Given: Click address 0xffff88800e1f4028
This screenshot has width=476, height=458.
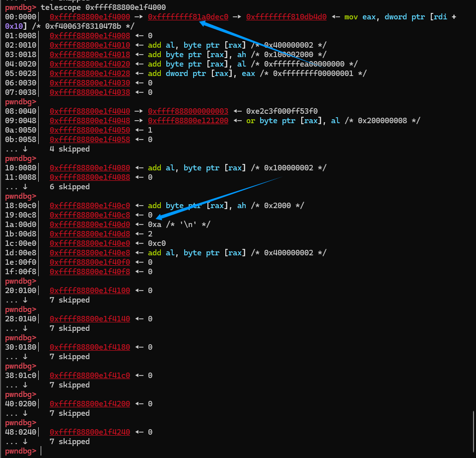Looking at the screenshot, I should 90,73.
